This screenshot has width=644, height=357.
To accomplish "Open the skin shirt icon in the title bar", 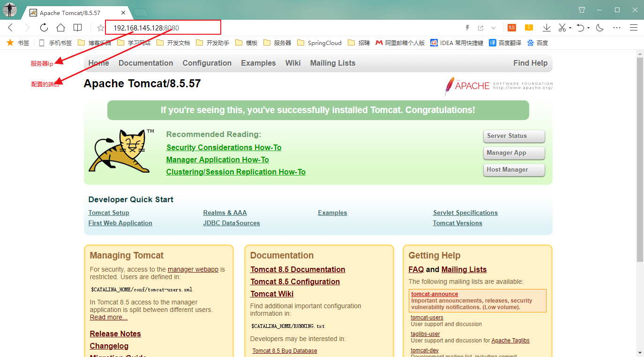I will pos(582,9).
